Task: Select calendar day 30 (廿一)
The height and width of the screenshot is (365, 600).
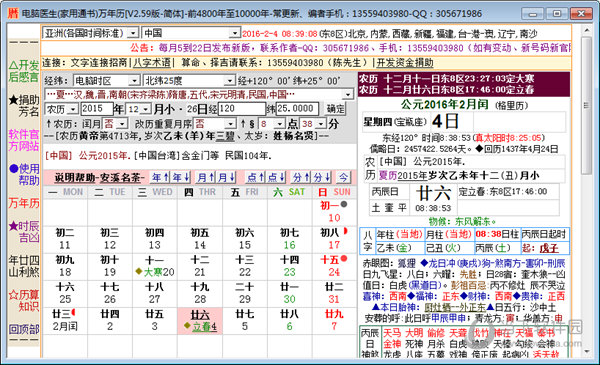Action: pos(289,293)
